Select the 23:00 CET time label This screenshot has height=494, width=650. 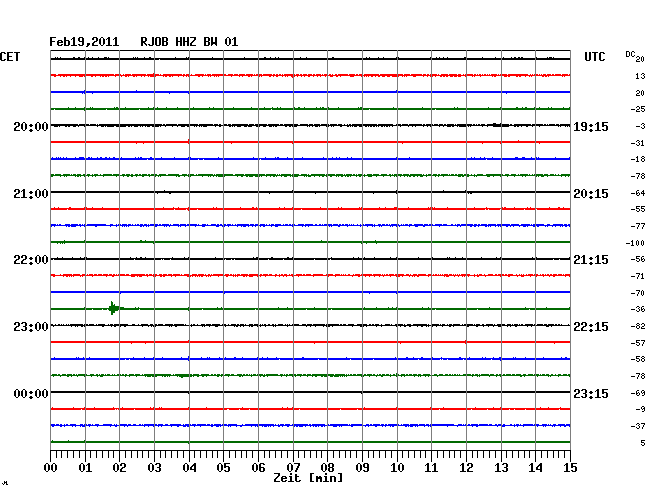pyautogui.click(x=31, y=327)
